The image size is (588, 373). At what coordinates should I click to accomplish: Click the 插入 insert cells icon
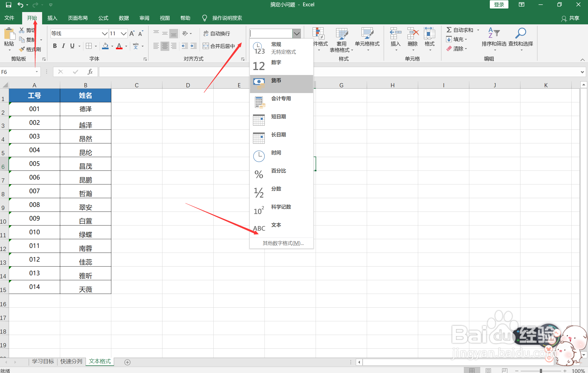click(x=395, y=34)
